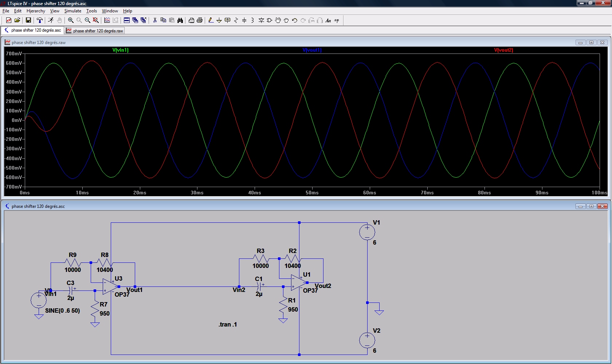612x364 pixels.
Task: Click the red V(vout2) trace label
Action: coord(503,50)
